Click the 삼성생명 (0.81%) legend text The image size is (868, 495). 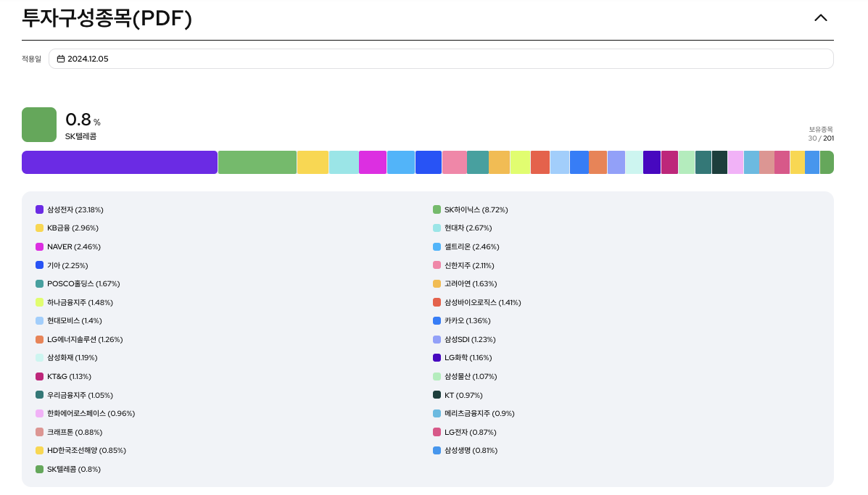(x=471, y=451)
